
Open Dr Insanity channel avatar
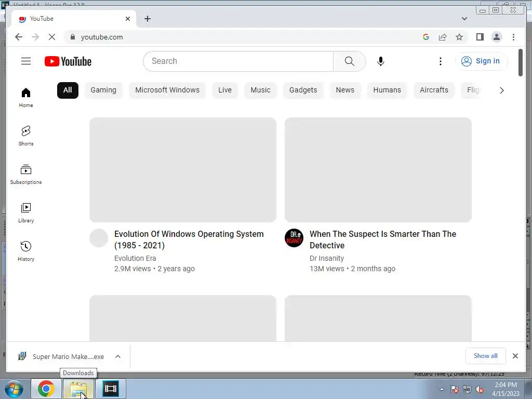(x=294, y=238)
